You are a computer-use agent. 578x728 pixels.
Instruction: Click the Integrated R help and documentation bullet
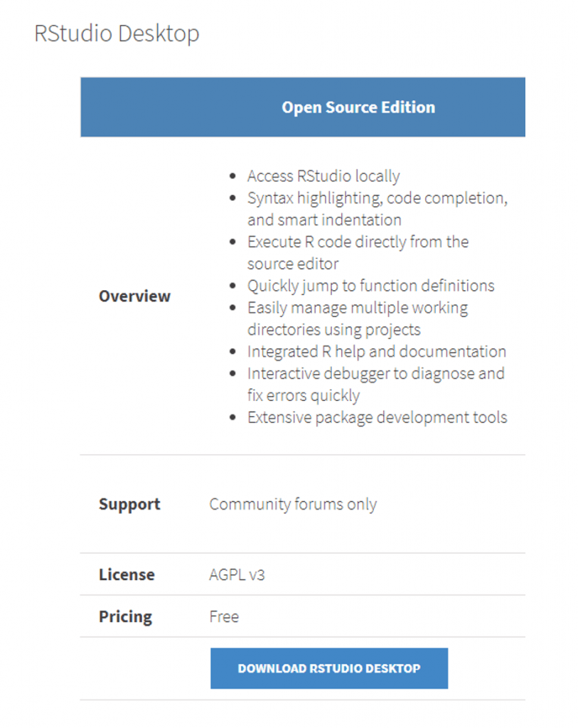[x=377, y=351]
